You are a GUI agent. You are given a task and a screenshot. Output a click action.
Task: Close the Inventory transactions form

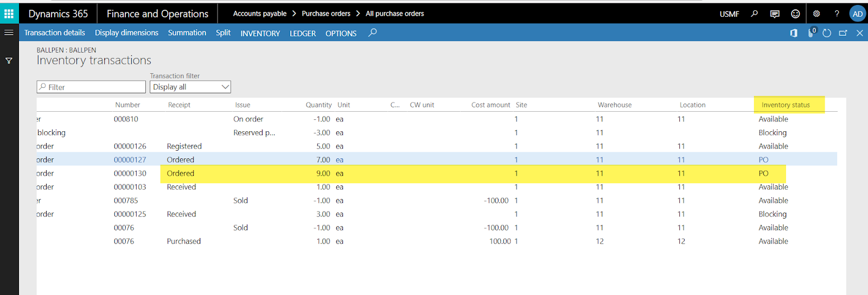click(x=860, y=33)
